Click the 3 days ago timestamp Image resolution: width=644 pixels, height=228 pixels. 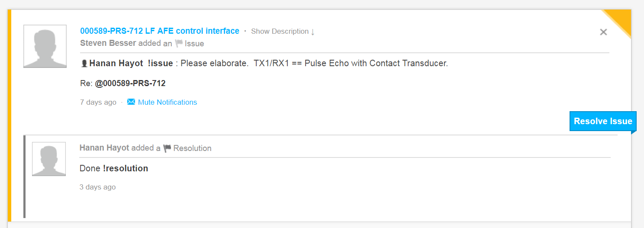97,187
